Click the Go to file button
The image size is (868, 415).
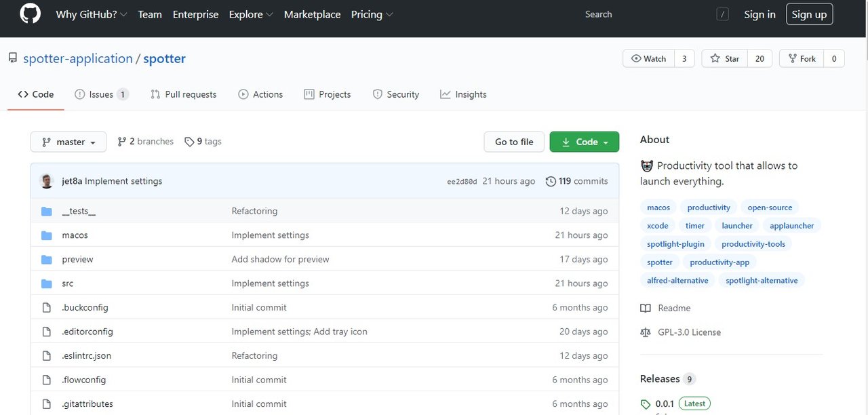coord(514,142)
